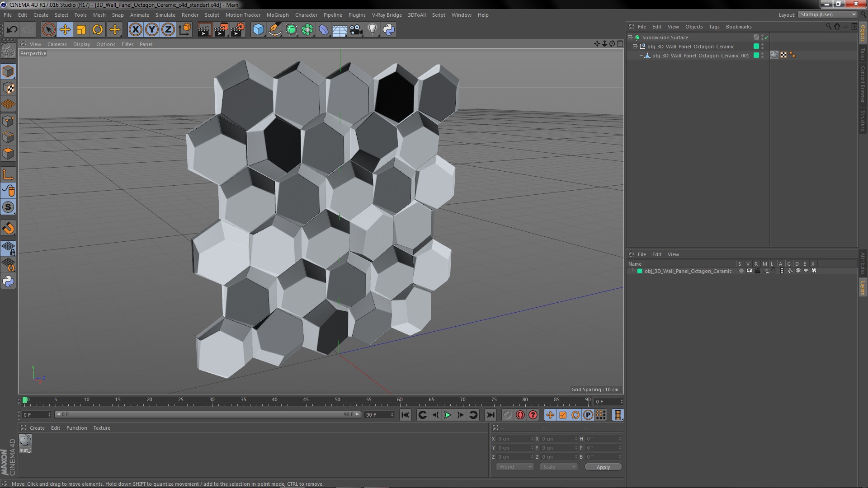
Task: Open Object Manager Tags menu
Action: [x=714, y=27]
